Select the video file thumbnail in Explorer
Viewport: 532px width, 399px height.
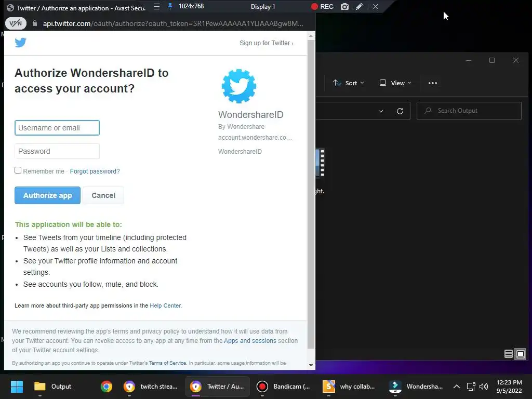click(320, 163)
